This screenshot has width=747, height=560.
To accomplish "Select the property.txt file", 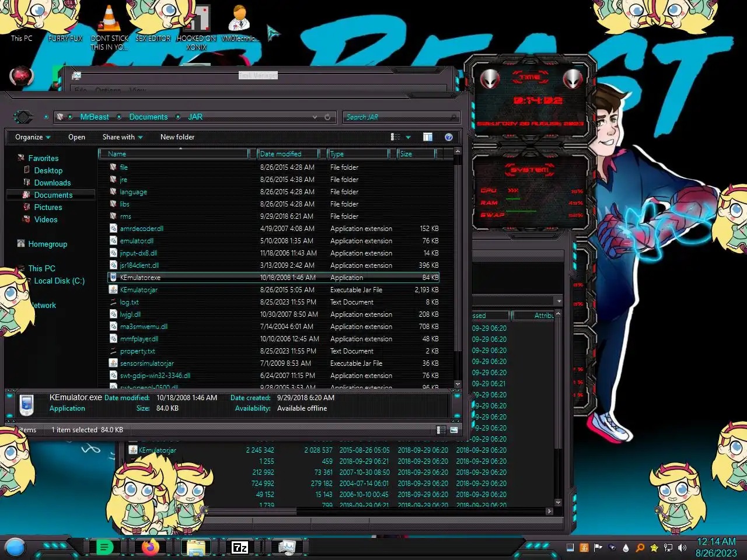I will pos(274,351).
